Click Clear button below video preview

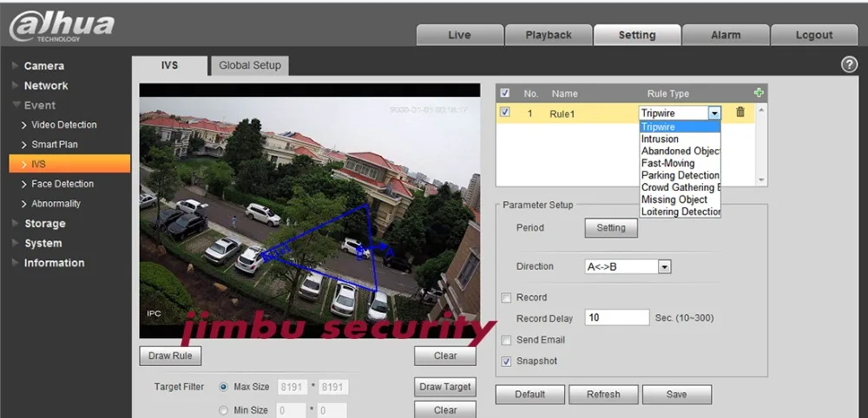tap(445, 356)
